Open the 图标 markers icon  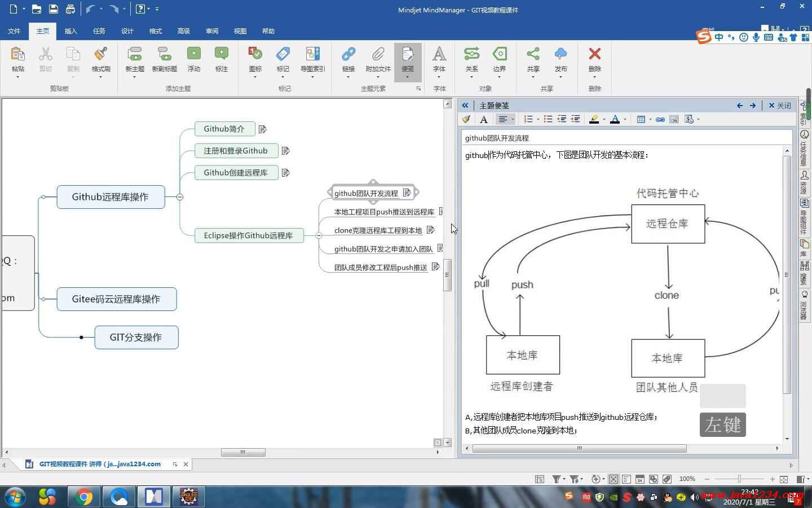click(x=255, y=54)
